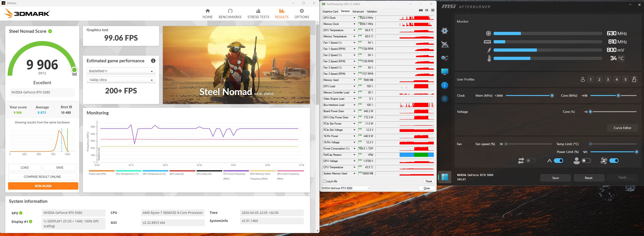Open the monitor display icon in Afterburner sidebar
The height and width of the screenshot is (236, 644).
point(445,72)
